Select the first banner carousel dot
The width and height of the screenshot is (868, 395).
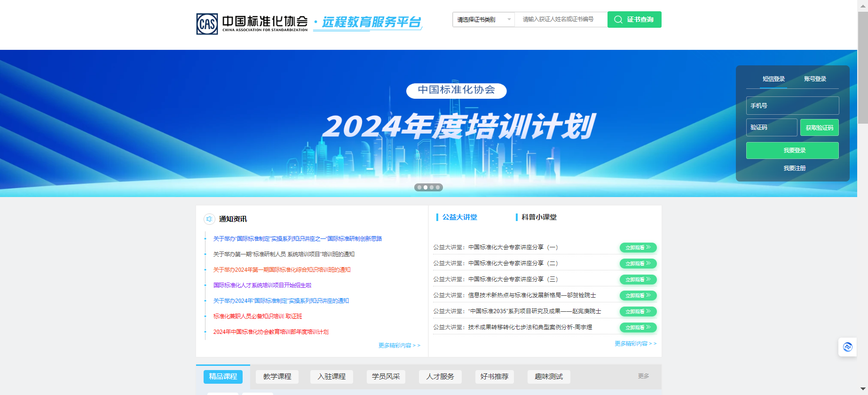pos(419,187)
